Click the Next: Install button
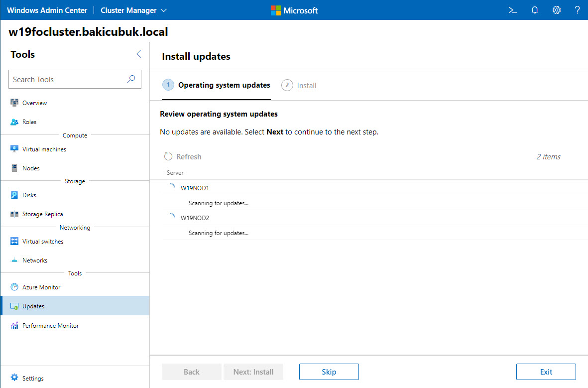The image size is (588, 388). (x=253, y=372)
